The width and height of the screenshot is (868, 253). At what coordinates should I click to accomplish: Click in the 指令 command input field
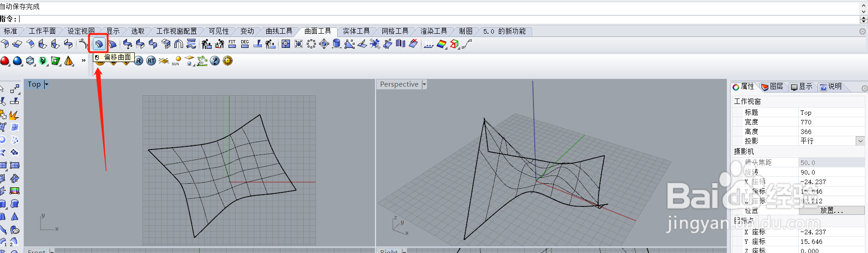point(439,19)
